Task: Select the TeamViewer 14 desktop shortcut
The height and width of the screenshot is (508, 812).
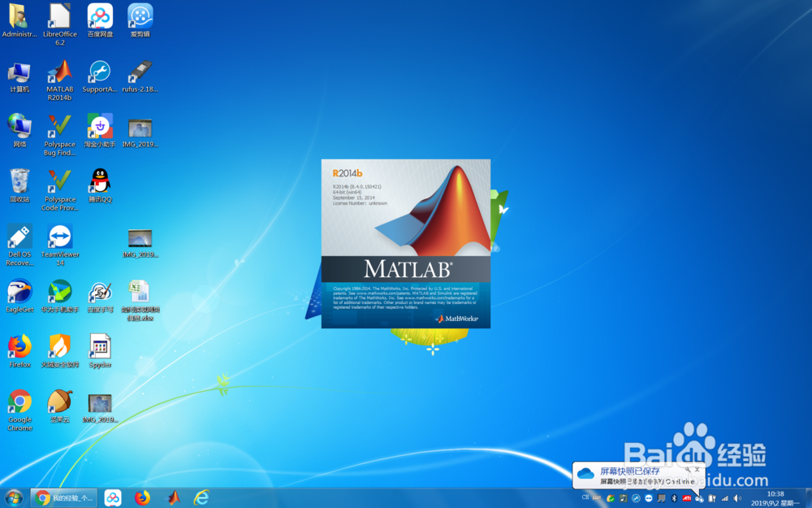Action: pos(60,245)
